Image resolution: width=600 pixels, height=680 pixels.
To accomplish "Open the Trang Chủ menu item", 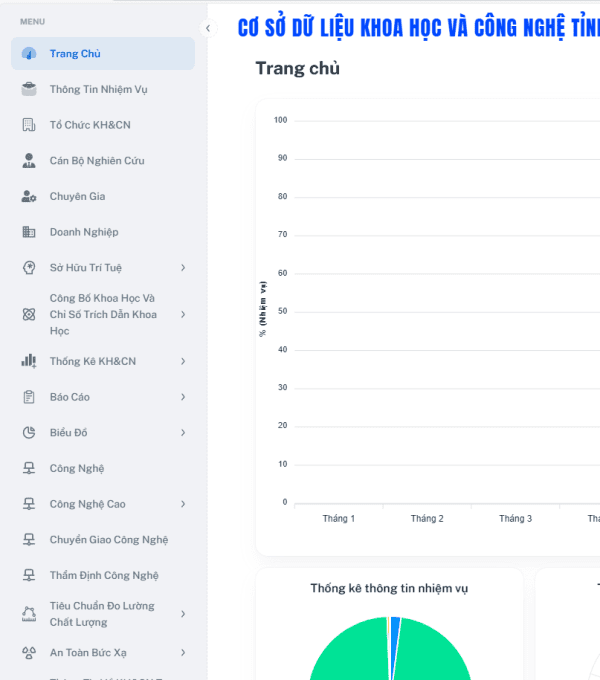I will click(103, 53).
